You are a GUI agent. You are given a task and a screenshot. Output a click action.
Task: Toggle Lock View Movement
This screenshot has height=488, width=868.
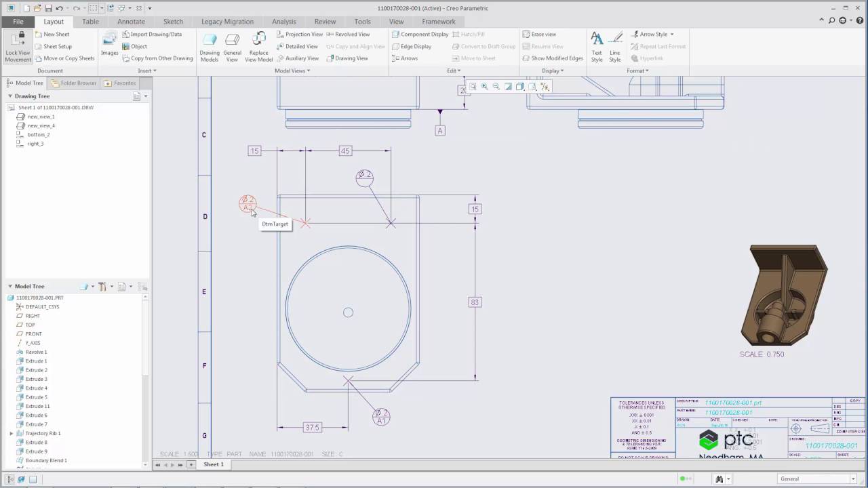(x=18, y=45)
